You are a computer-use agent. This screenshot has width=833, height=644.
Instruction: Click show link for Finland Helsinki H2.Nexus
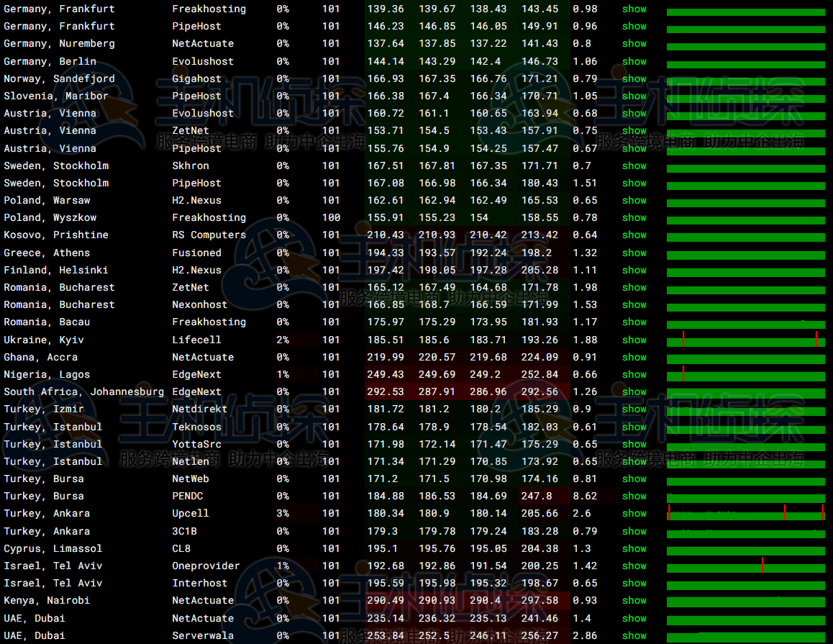634,270
